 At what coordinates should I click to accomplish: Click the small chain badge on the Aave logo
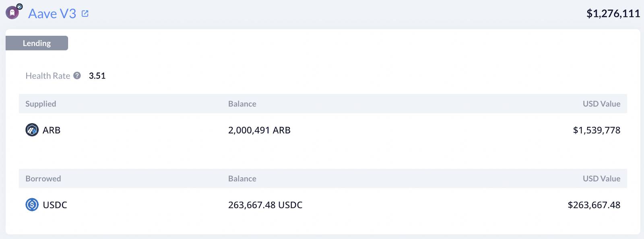(19, 6)
